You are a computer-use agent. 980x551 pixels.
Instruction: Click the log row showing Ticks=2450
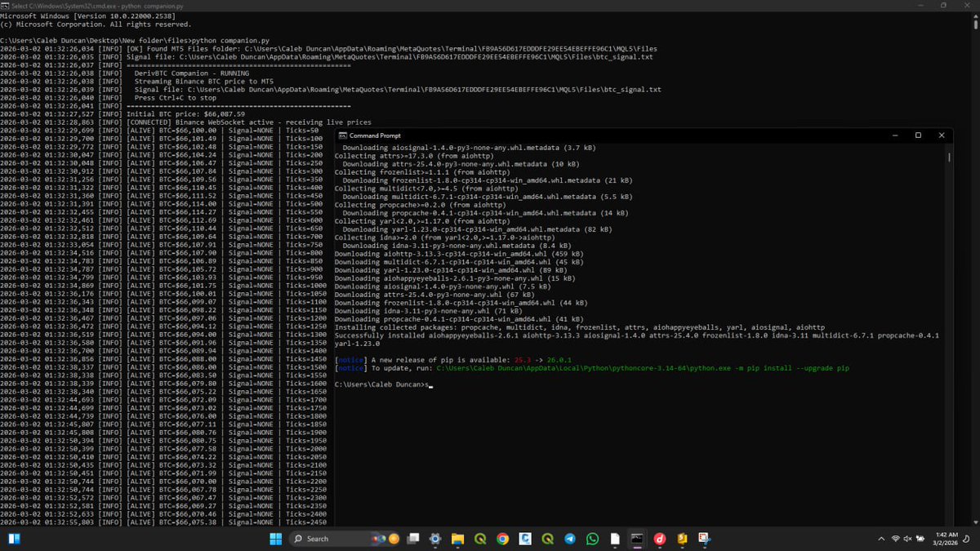(163, 522)
